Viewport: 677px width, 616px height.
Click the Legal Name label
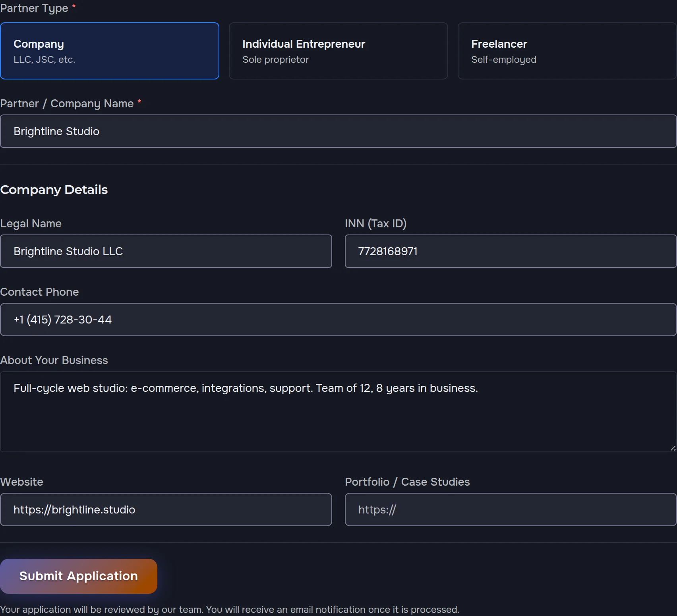31,223
